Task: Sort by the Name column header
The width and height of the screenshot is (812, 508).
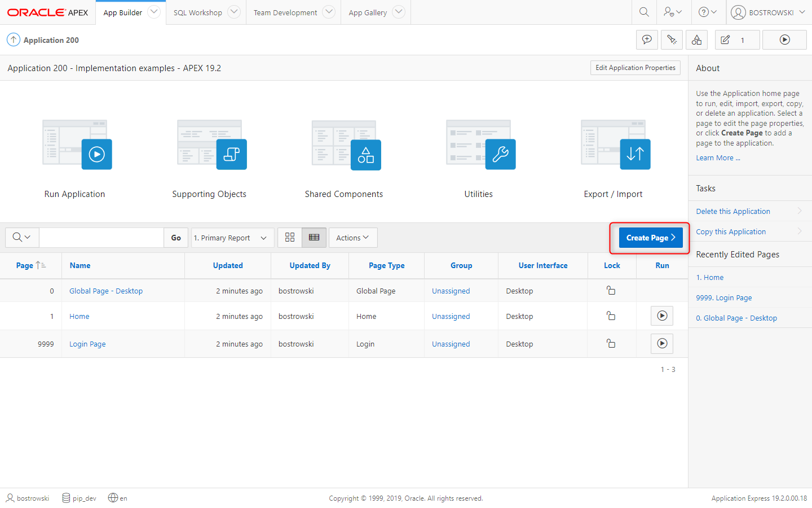Action: click(x=80, y=265)
